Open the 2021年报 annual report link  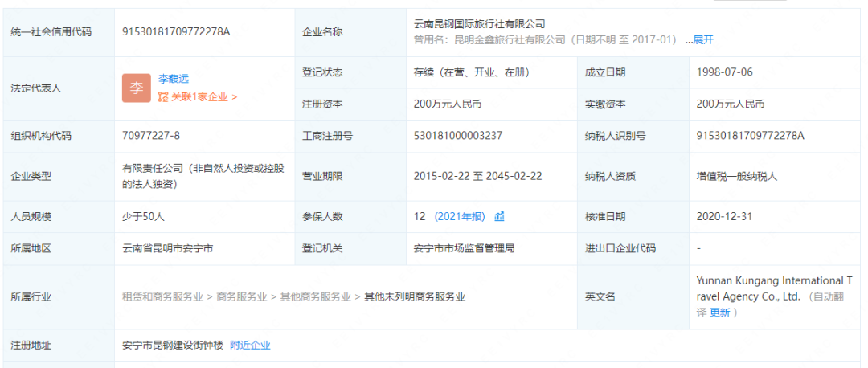pyautogui.click(x=460, y=216)
